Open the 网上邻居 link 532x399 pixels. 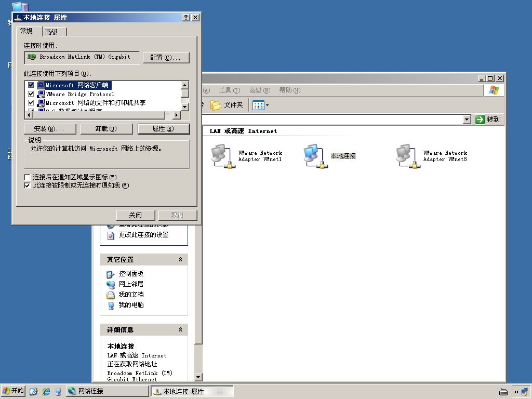[131, 284]
